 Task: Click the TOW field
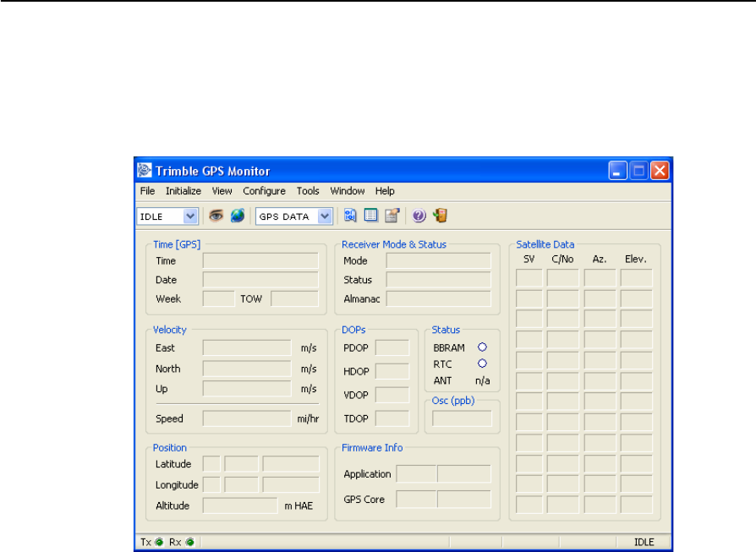click(294, 299)
